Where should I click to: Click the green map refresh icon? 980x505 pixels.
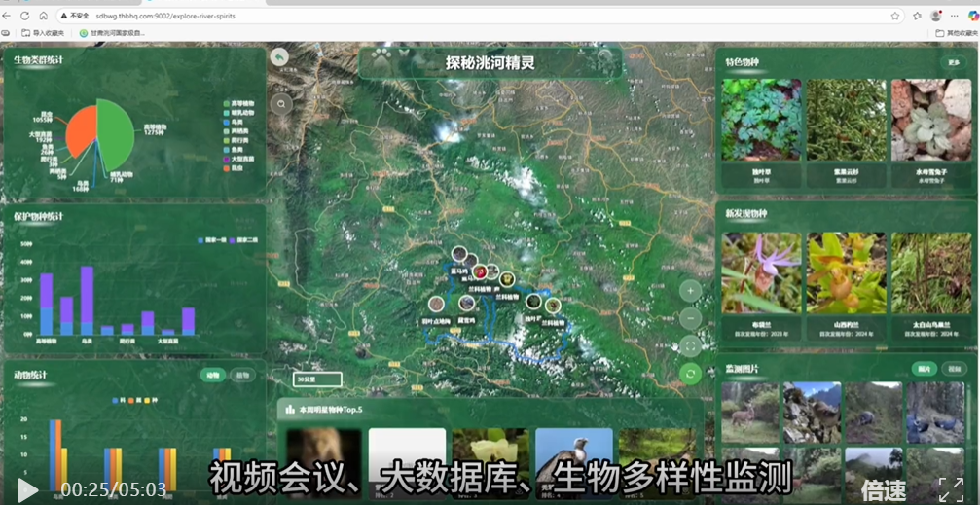point(690,374)
